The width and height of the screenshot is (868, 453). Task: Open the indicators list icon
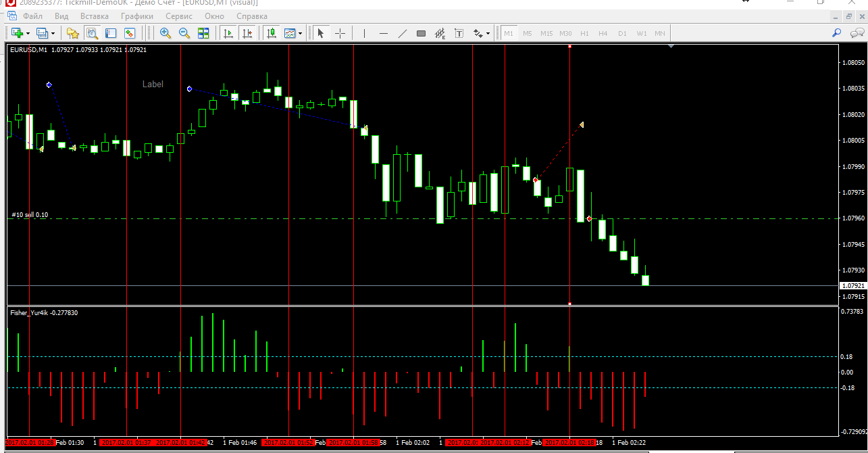[x=290, y=32]
